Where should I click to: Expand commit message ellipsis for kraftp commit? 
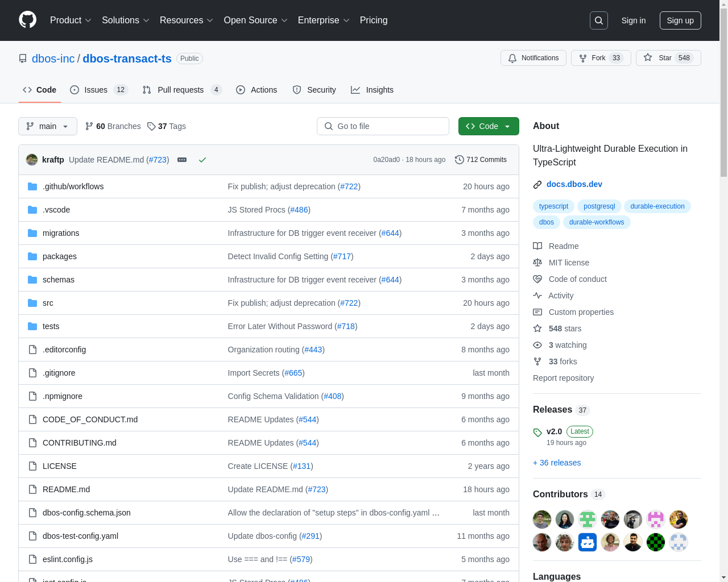pos(182,160)
